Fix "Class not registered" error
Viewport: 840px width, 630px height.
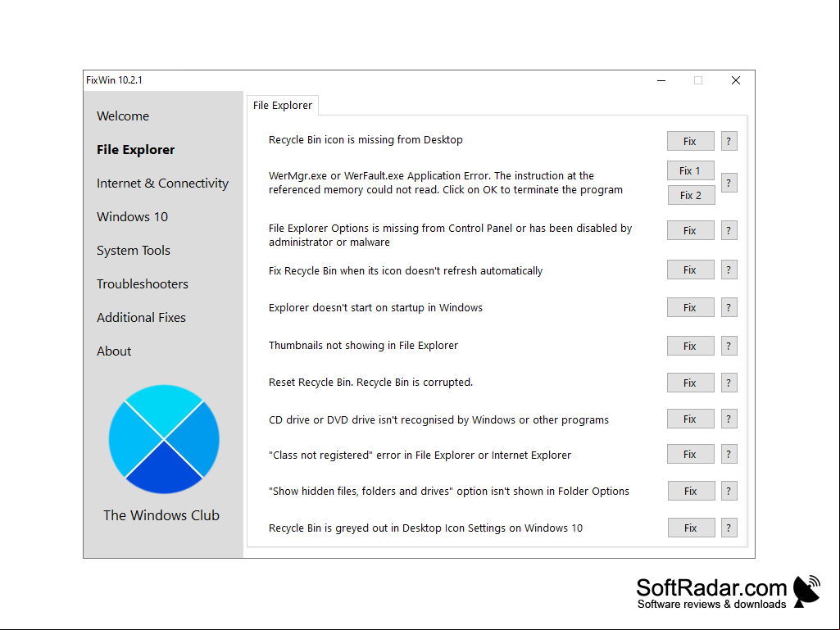pos(690,455)
